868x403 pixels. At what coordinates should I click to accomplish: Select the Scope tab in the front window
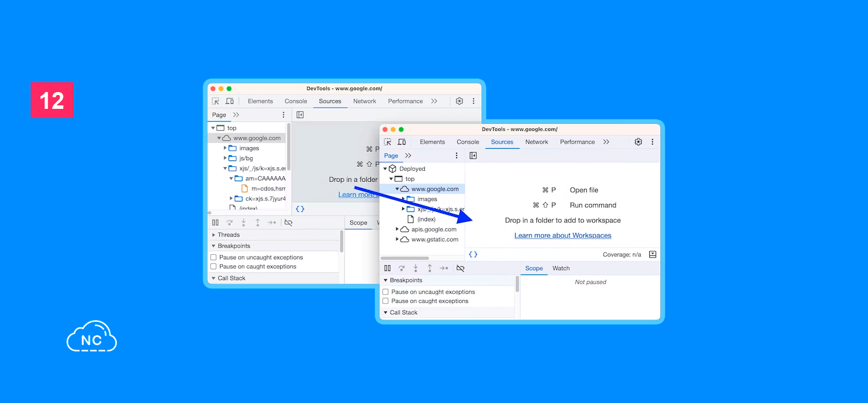click(x=534, y=268)
